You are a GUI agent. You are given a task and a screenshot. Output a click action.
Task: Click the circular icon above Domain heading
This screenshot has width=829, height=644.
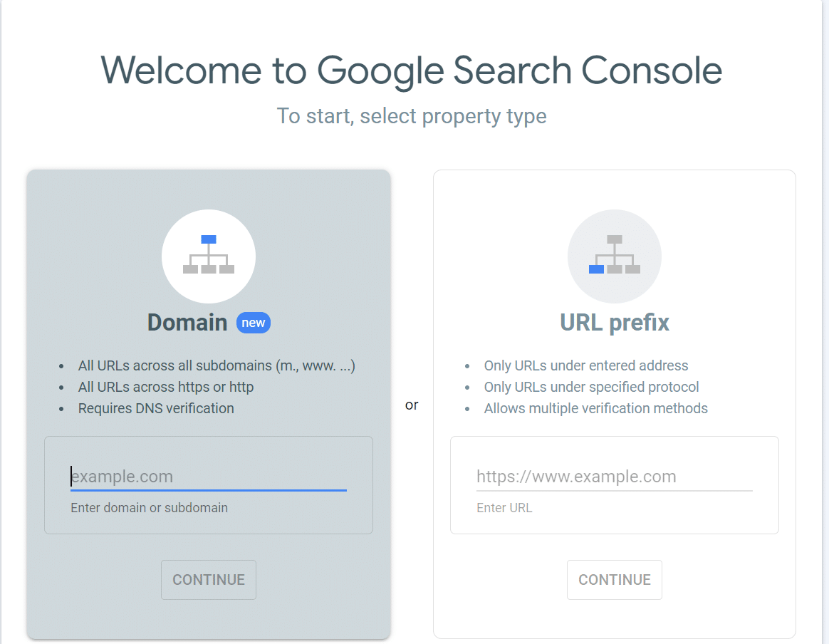[x=208, y=255]
